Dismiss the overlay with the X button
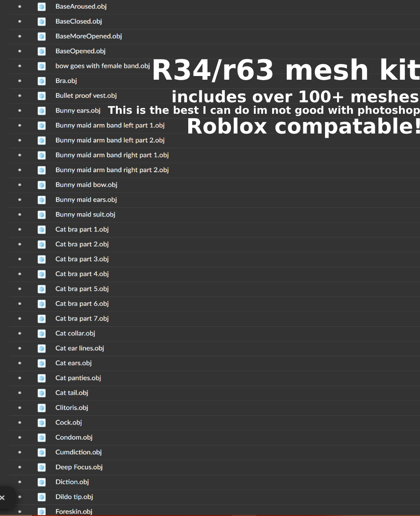This screenshot has width=420, height=516. point(2,498)
